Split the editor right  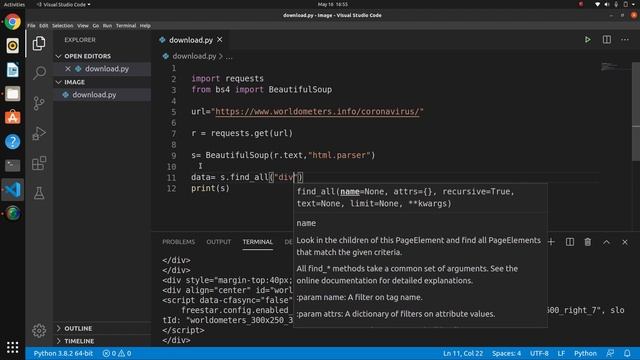[607, 40]
